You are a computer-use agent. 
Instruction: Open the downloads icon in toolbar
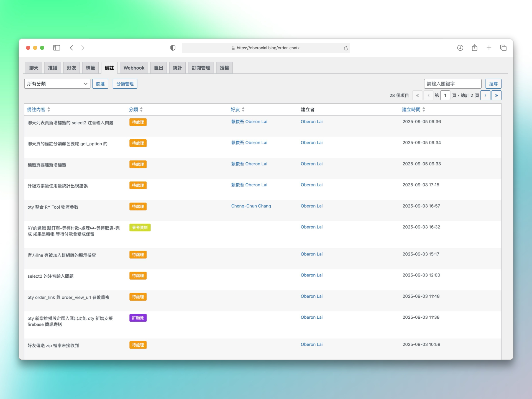(x=460, y=48)
